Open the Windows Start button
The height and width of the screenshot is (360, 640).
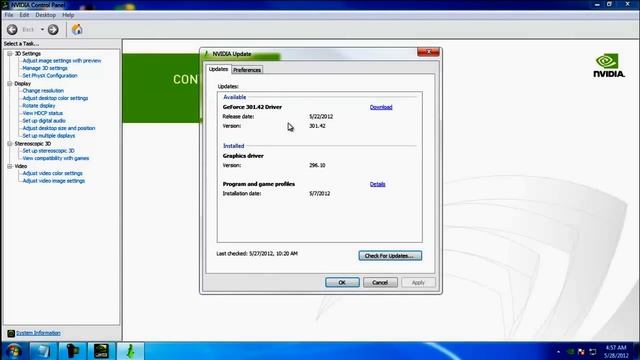tap(14, 351)
